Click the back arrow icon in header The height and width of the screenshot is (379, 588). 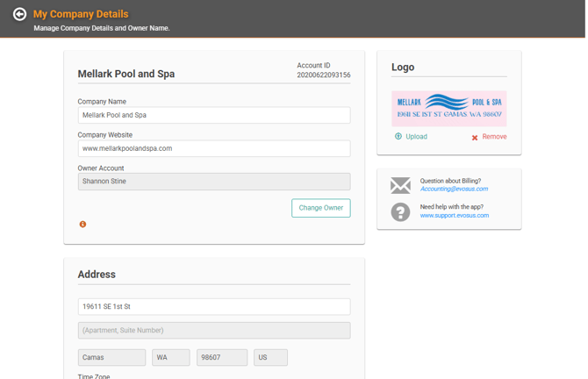tap(19, 14)
